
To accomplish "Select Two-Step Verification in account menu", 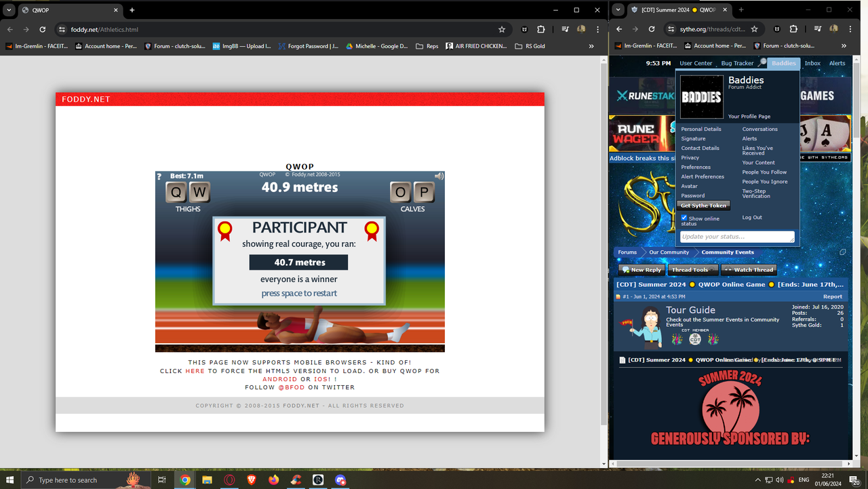I will point(756,193).
